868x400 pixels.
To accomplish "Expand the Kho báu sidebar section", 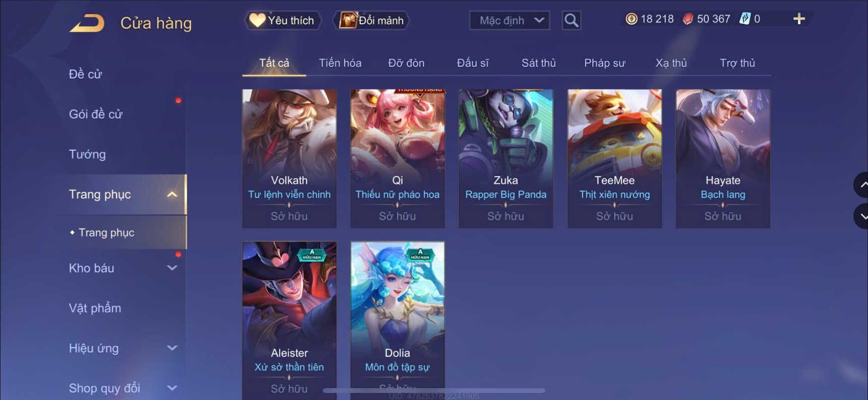I will tap(172, 268).
